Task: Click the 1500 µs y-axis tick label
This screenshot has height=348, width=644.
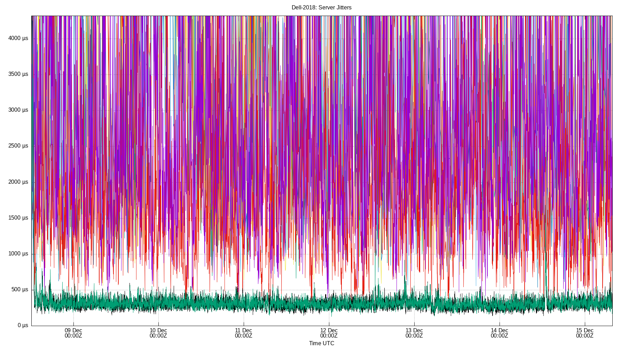Action: tap(18, 217)
